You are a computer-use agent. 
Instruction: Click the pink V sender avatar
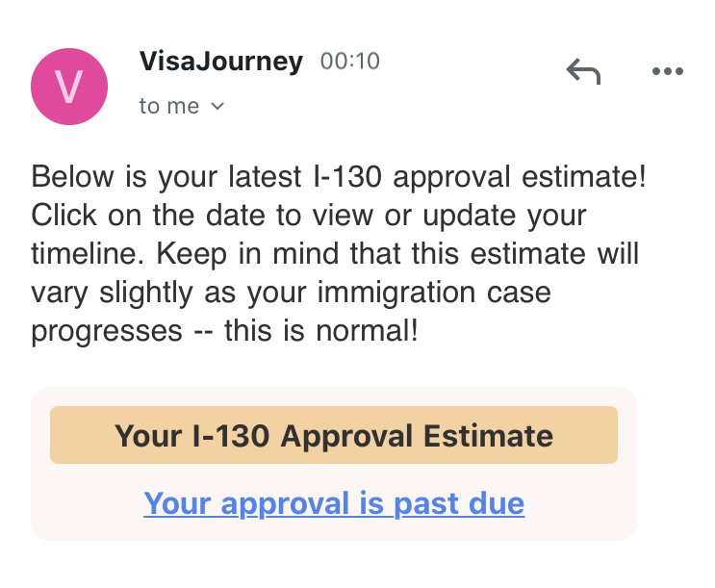[69, 87]
